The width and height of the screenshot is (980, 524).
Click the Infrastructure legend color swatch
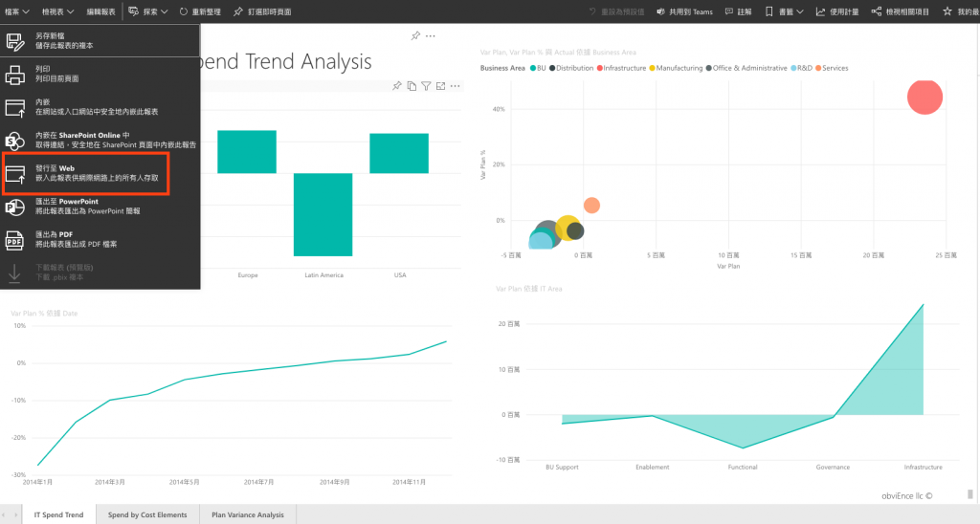pyautogui.click(x=599, y=68)
